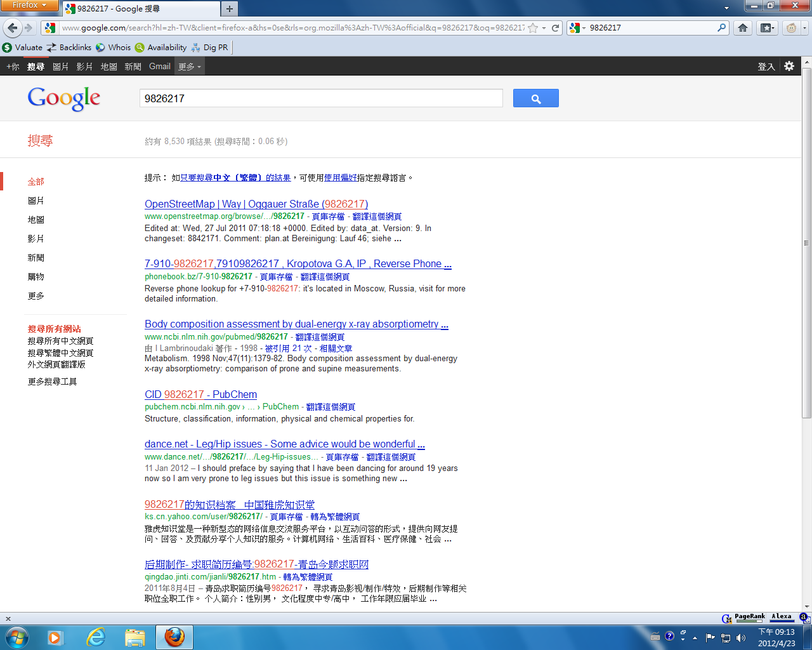Expand 更多 in the left sidebar
The image size is (812, 650).
[36, 296]
